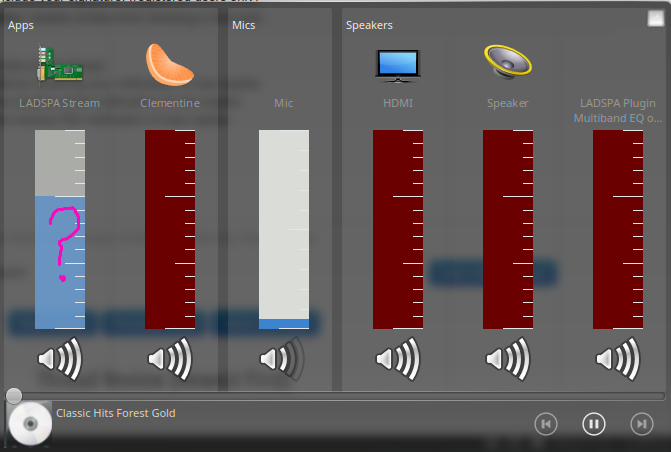Pause the current track
This screenshot has height=452, width=671.
click(594, 424)
